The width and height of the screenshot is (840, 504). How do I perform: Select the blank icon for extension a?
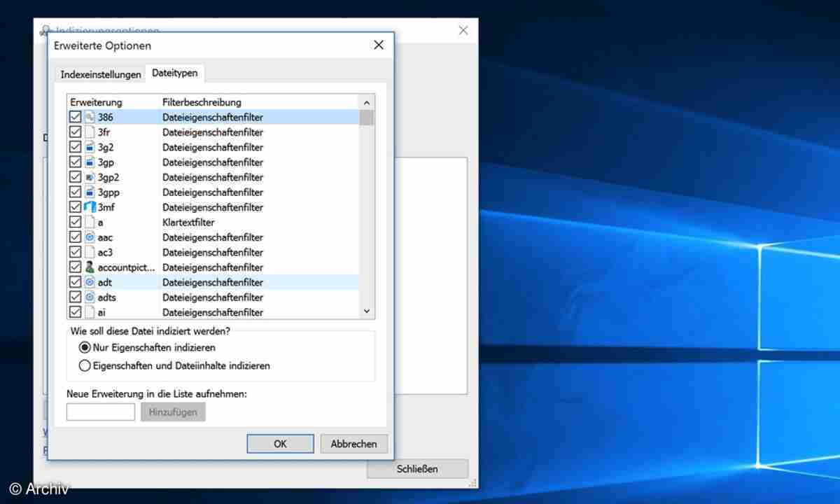(x=90, y=223)
